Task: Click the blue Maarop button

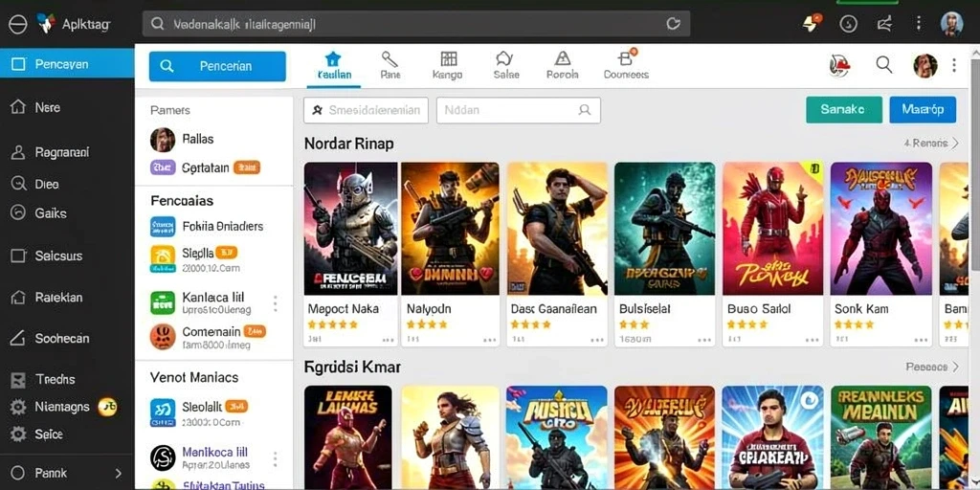Action: (923, 109)
